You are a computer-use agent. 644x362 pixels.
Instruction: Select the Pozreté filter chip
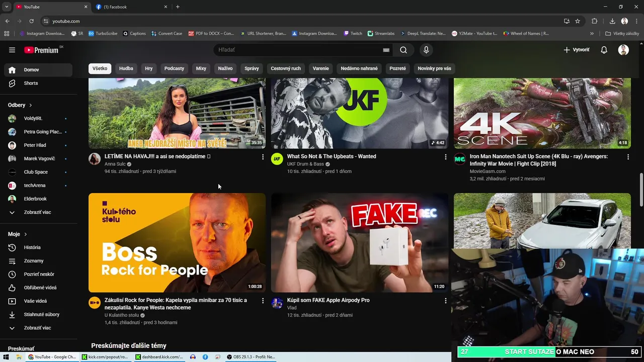397,68
